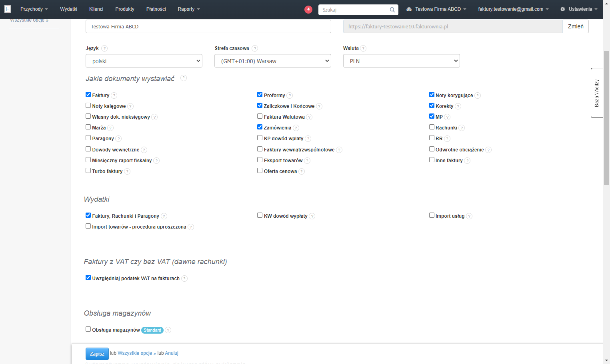Click the Zapisz button
Screen dimensions: 610x364
(x=97, y=354)
